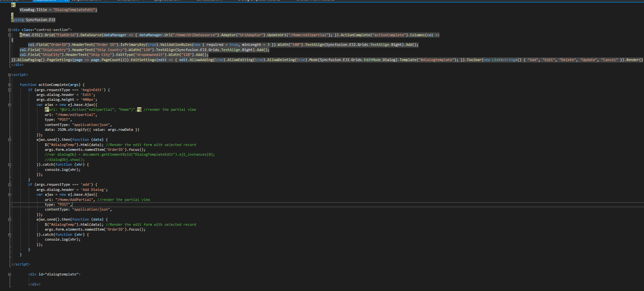The image size is (644, 291).
Task: Click url: "/Home/editpartial" in ajax options
Action: [x=71, y=115]
